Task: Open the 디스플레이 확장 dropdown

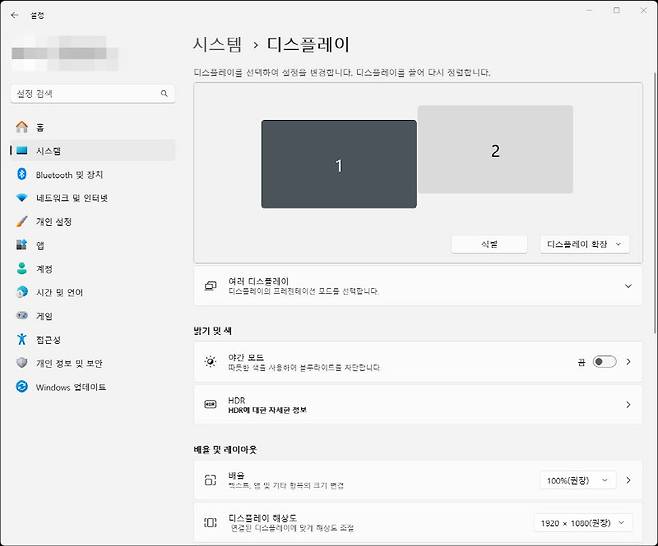Action: pos(585,244)
